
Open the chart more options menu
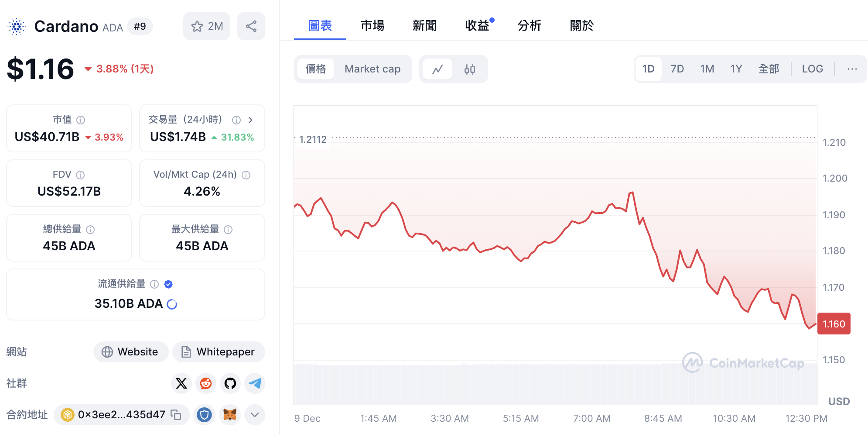[852, 69]
